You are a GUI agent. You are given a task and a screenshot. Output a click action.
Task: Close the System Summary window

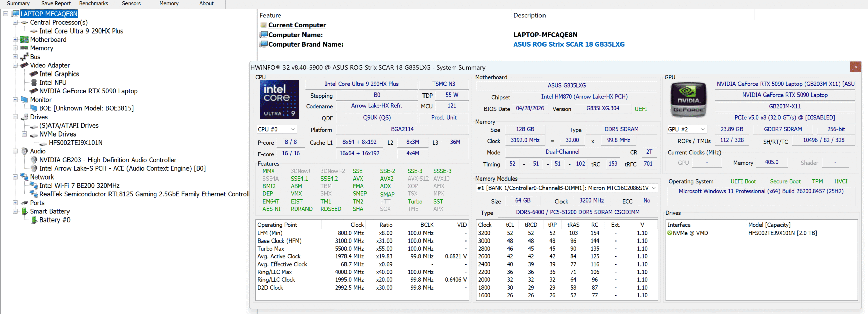855,67
